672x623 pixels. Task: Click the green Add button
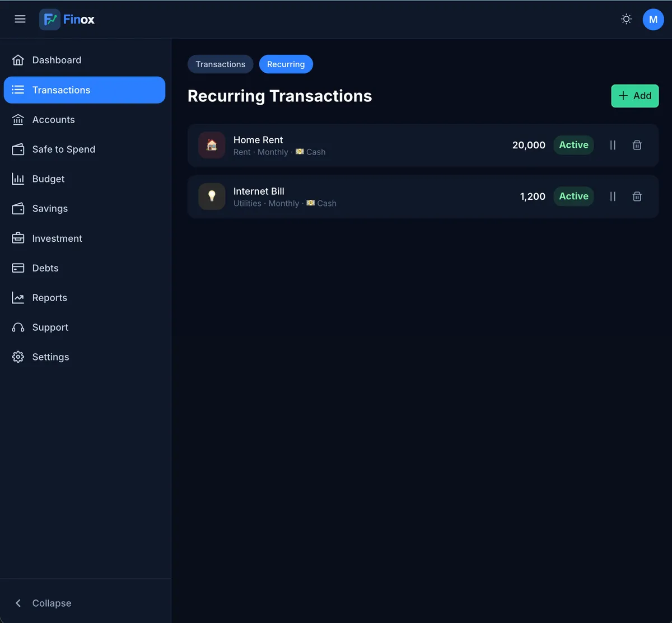634,96
